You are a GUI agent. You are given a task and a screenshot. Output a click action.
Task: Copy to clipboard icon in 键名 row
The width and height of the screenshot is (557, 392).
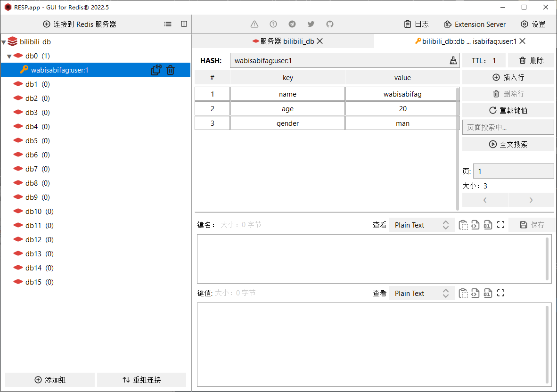tap(463, 225)
